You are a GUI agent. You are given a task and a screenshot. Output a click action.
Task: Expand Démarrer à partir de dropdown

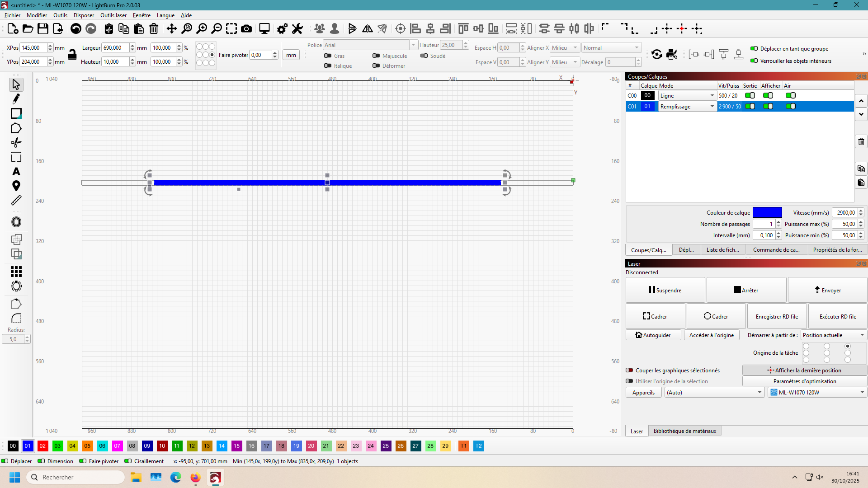(x=834, y=335)
